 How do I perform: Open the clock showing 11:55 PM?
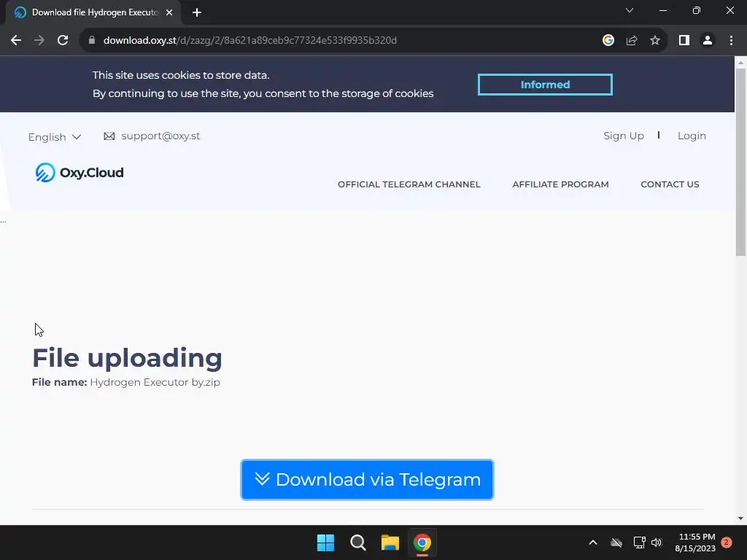(695, 542)
